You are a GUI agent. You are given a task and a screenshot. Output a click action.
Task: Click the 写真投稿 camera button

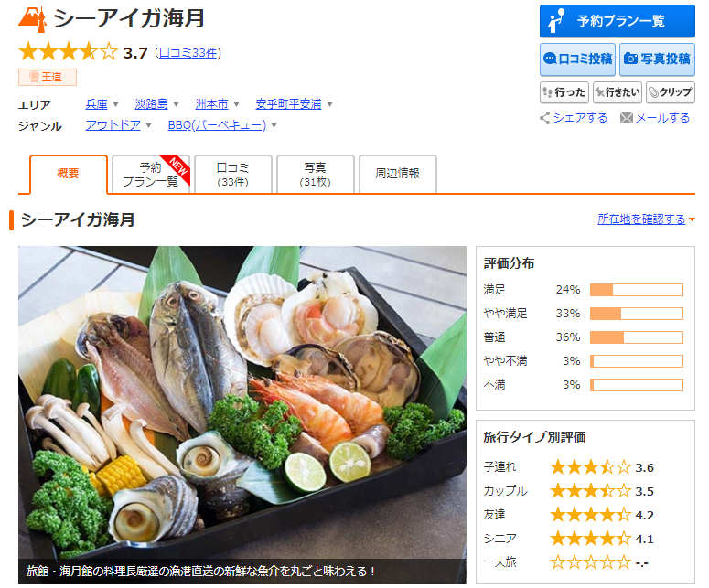click(657, 59)
